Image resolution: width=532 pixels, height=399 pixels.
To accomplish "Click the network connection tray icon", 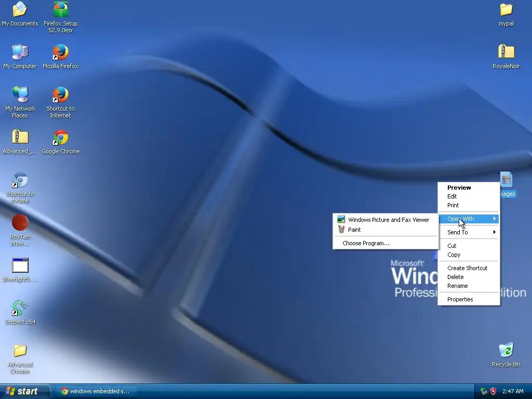I will pos(484,391).
